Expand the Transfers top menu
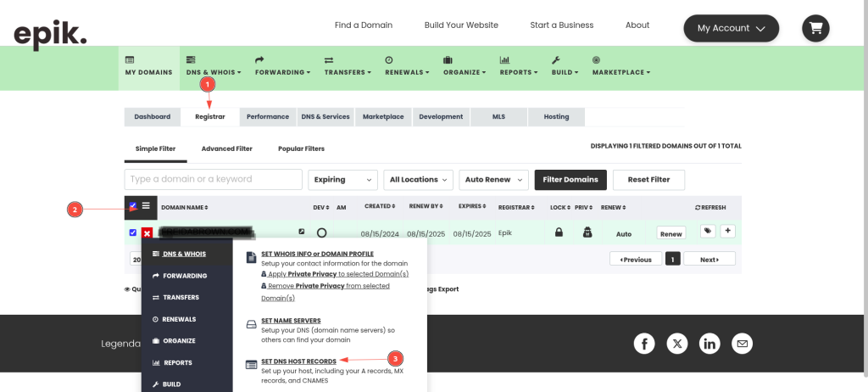 348,67
